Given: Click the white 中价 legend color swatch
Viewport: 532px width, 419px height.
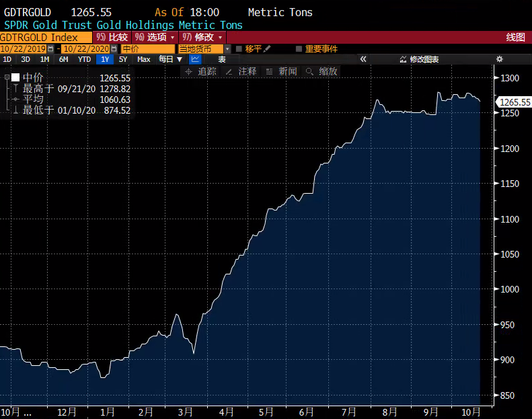Looking at the screenshot, I should pos(15,77).
